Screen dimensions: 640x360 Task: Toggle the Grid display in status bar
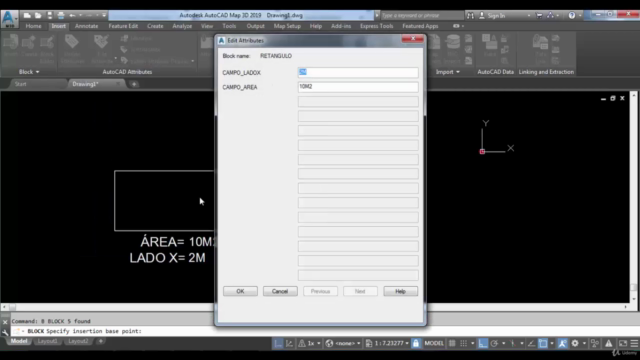pos(452,344)
